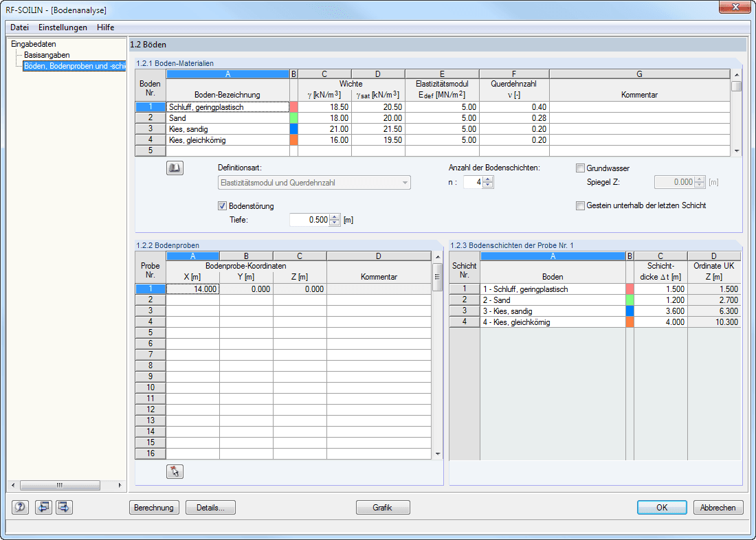
Task: Increase Anzahl der Bodenschichten with up arrow
Action: tap(488, 179)
